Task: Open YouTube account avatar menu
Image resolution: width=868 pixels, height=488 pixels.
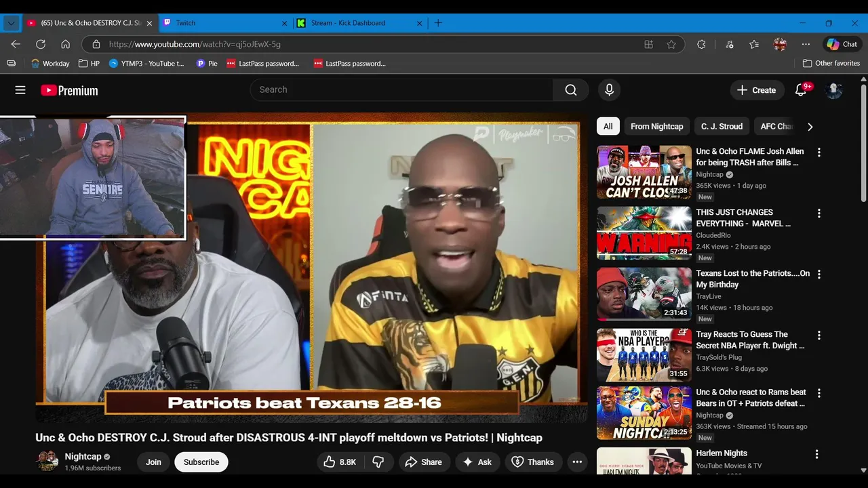Action: click(x=833, y=90)
